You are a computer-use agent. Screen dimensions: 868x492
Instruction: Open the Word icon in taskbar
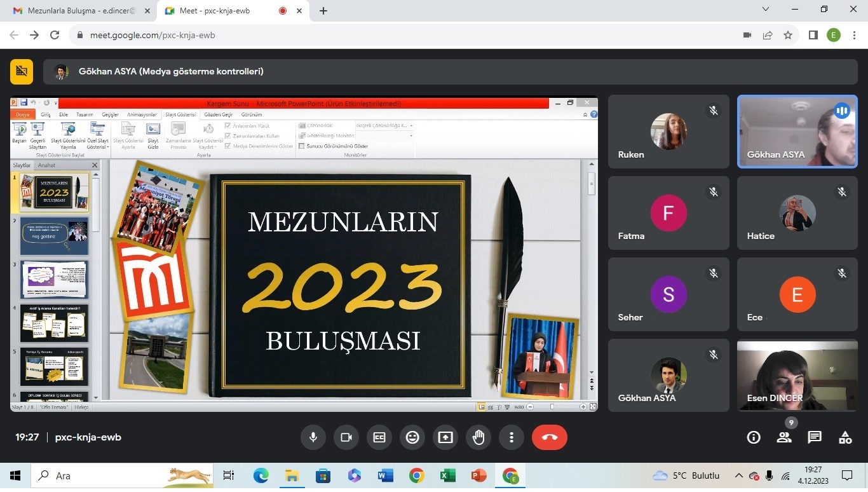coord(385,475)
